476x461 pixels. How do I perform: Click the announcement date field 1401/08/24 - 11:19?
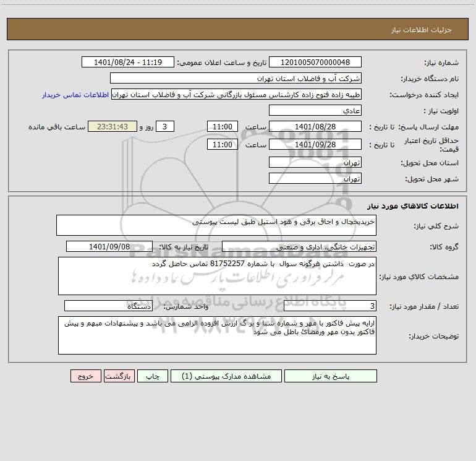[128, 62]
